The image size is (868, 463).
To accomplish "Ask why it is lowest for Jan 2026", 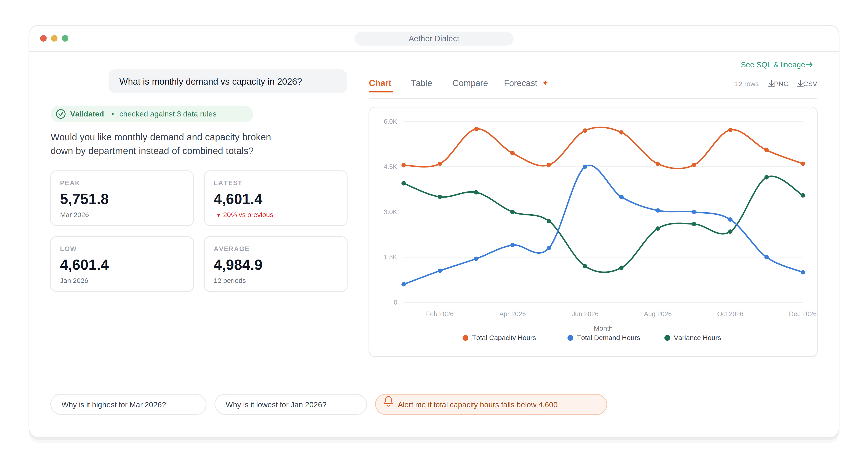I will [290, 404].
